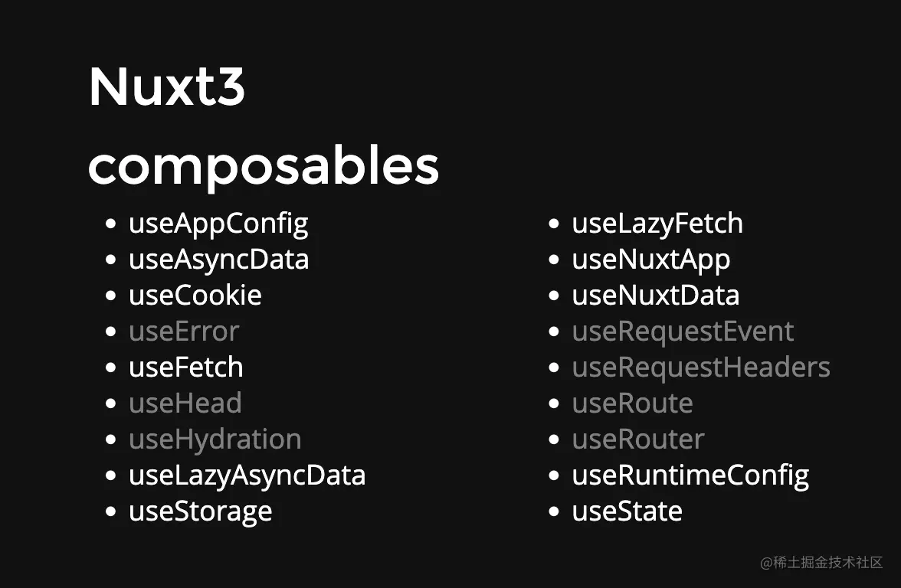Select useNuxtApp in the right column
Screen dimensions: 901x588
click(x=650, y=260)
